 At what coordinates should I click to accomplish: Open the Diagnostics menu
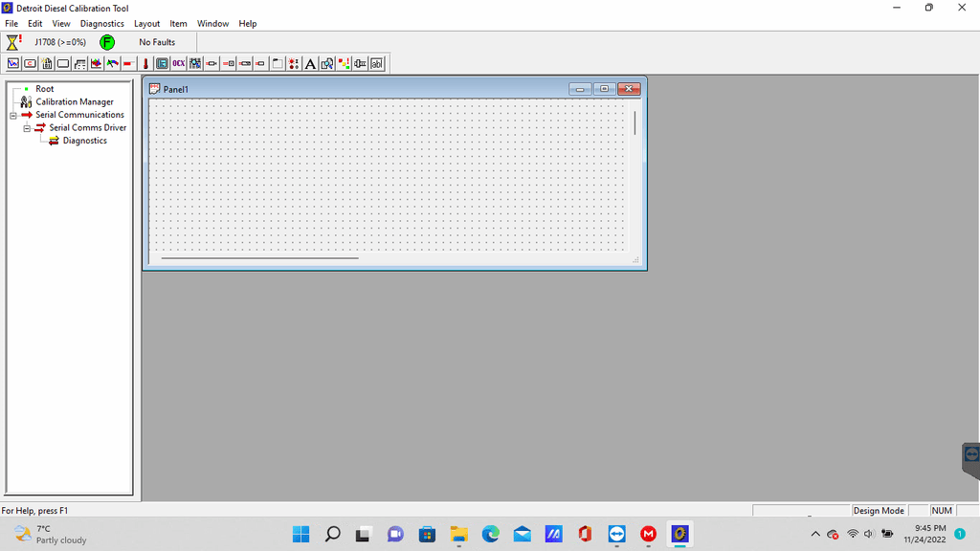(101, 23)
